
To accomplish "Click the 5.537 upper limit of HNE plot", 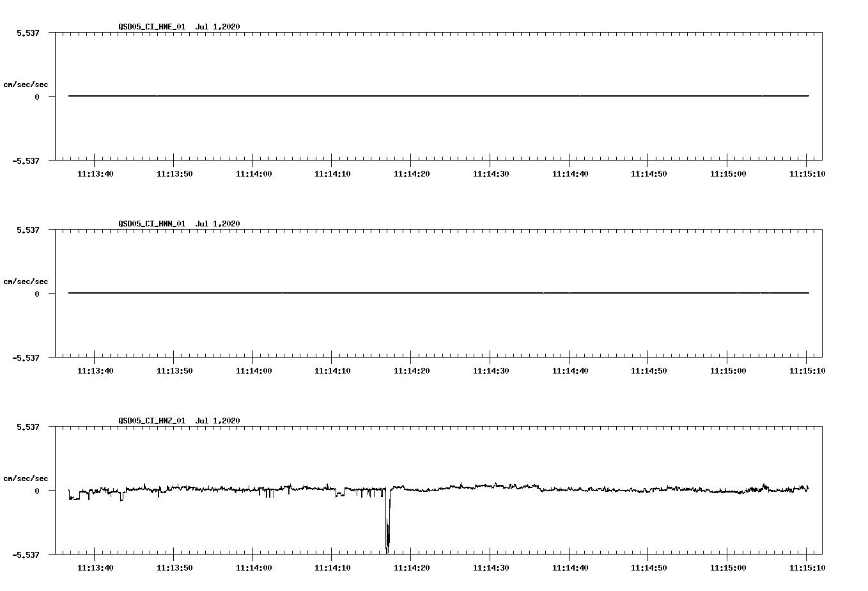I will pos(28,33).
